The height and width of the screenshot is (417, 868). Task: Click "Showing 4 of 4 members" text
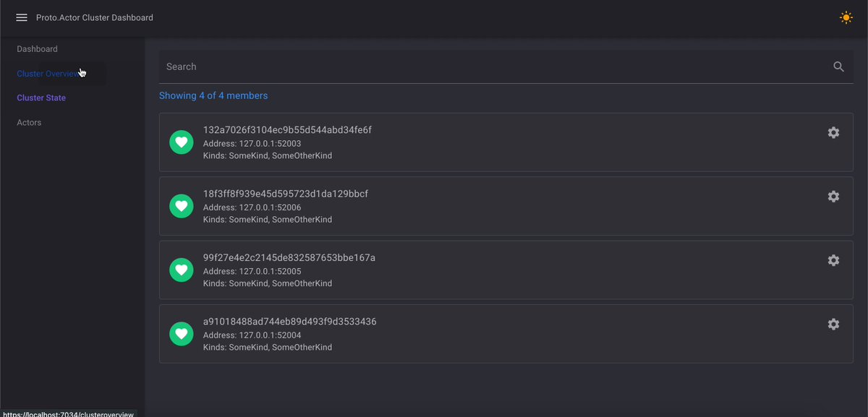[213, 95]
